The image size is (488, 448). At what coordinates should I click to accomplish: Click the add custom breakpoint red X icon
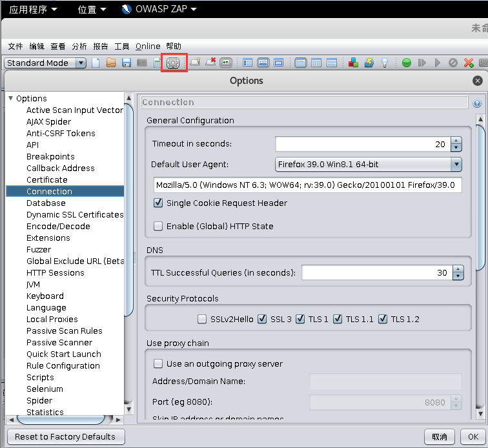pyautogui.click(x=469, y=63)
